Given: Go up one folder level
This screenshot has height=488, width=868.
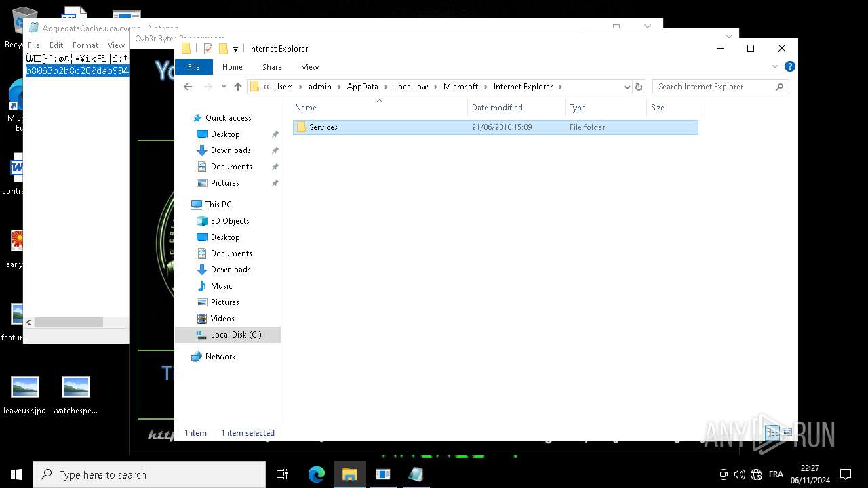Looking at the screenshot, I should pos(238,87).
